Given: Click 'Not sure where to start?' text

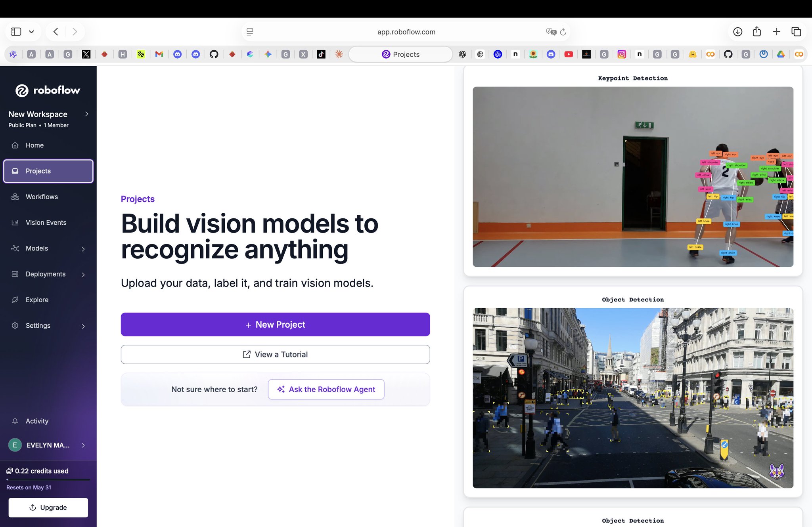Looking at the screenshot, I should [214, 389].
